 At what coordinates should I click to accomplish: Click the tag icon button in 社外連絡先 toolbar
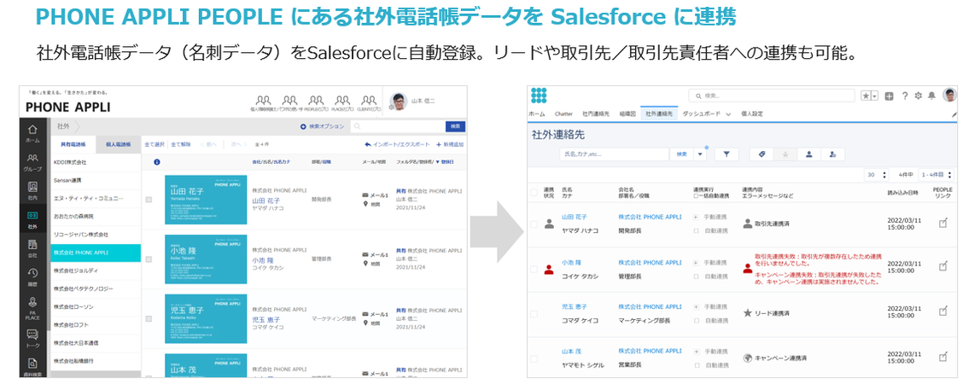click(761, 154)
